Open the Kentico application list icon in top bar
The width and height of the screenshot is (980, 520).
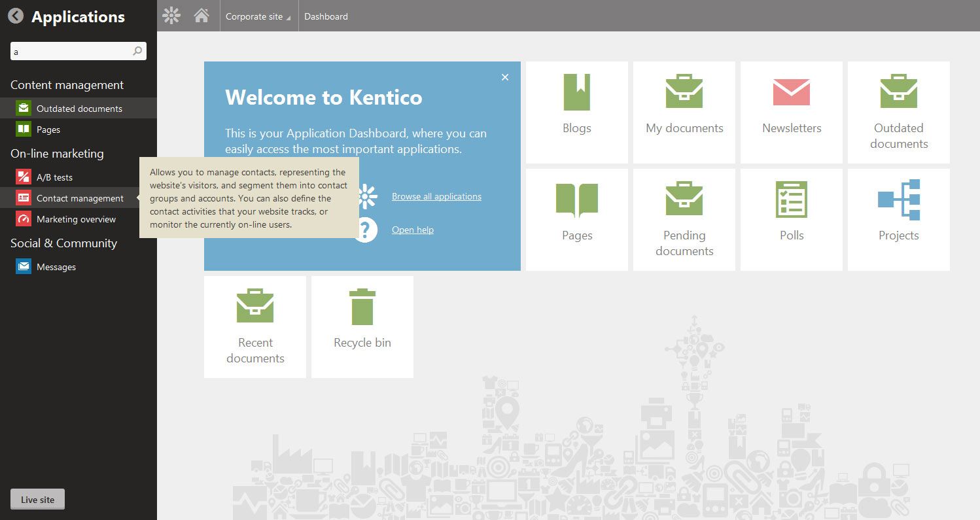(x=171, y=16)
